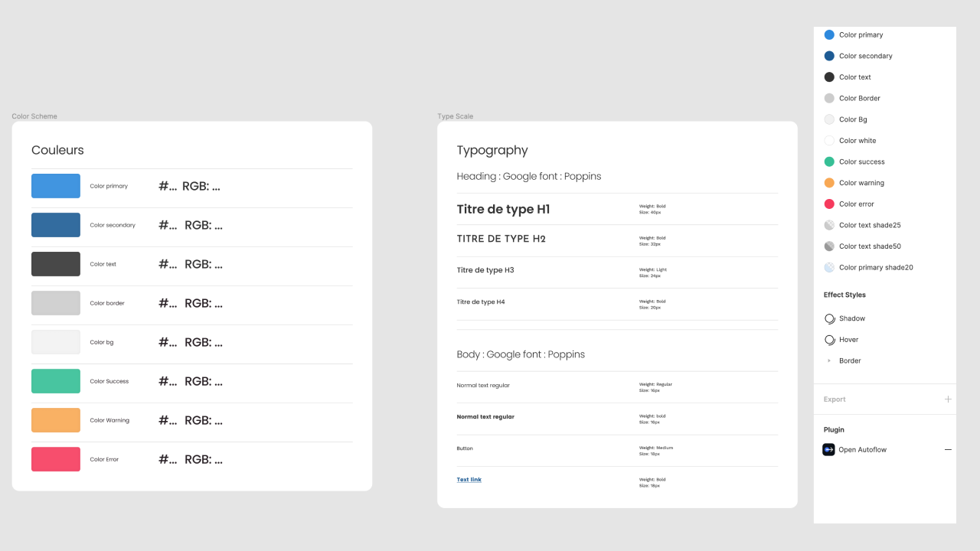Viewport: 980px width, 551px height.
Task: Click the Shadow effect style icon
Action: (x=829, y=318)
